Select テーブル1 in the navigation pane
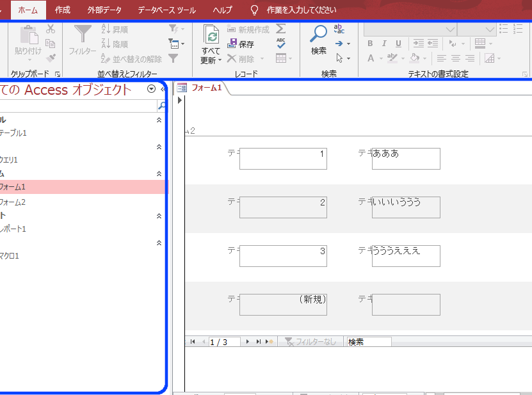This screenshot has width=532, height=395. [x=13, y=133]
